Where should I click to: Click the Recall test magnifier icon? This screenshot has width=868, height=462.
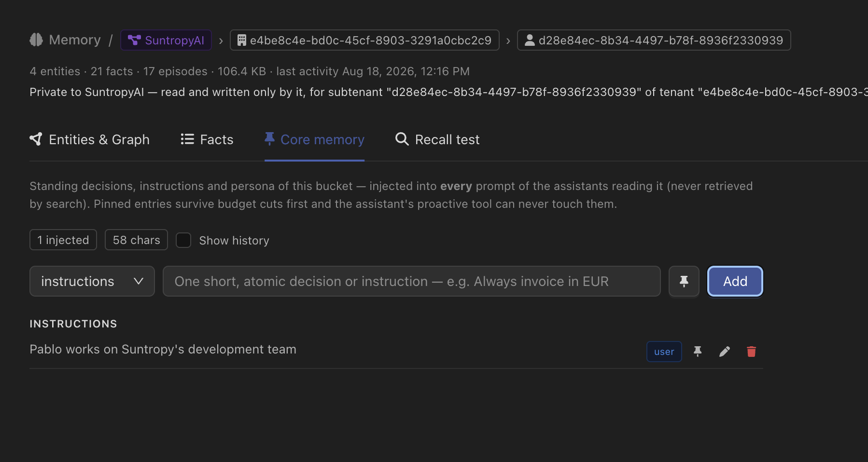pyautogui.click(x=402, y=139)
